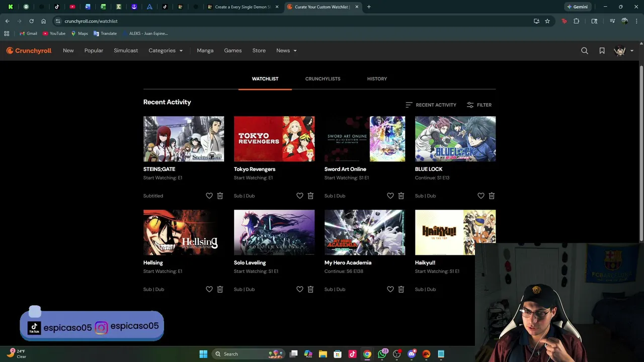The image size is (644, 362).
Task: Open the Crunchyroll search icon
Action: 585,50
